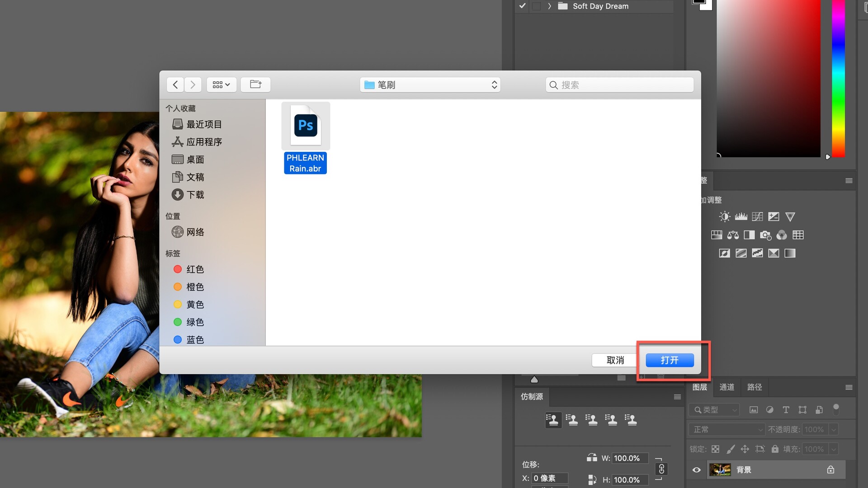Screen dimensions: 868x488
Task: Add an Exposure adjustment
Action: pyautogui.click(x=774, y=217)
